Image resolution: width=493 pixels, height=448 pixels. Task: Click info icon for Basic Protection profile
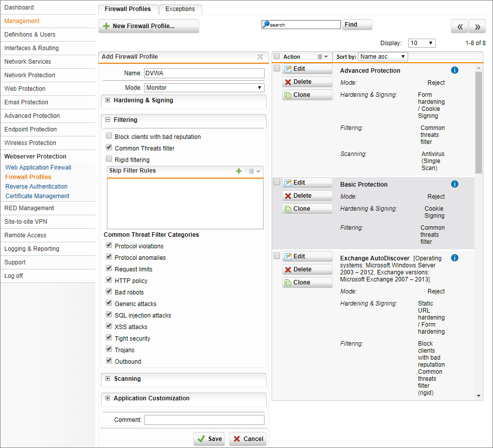coord(454,184)
